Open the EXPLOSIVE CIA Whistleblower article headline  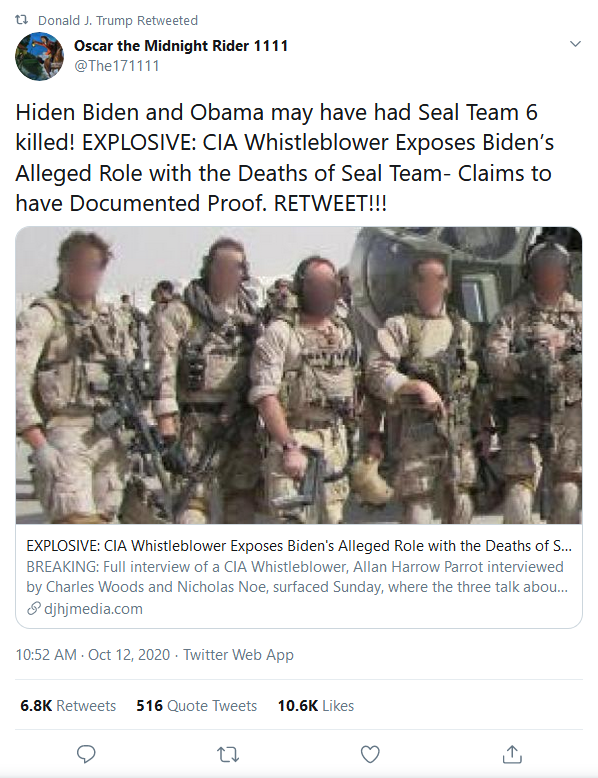(x=299, y=546)
